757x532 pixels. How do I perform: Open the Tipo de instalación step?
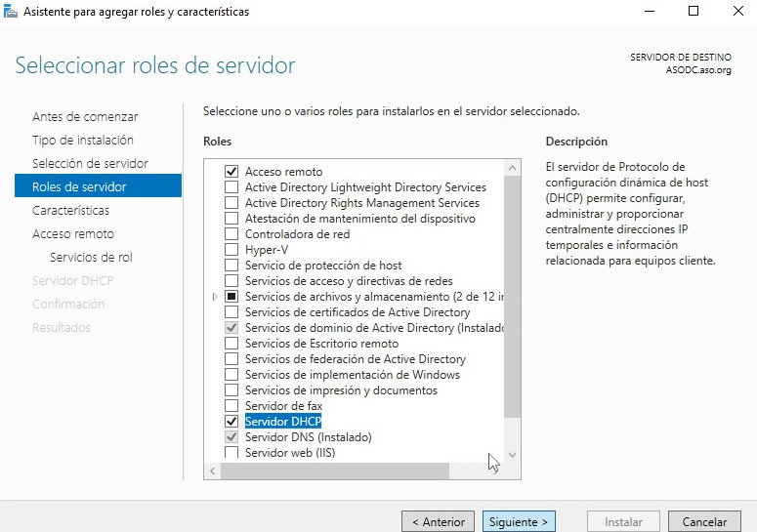pyautogui.click(x=83, y=141)
